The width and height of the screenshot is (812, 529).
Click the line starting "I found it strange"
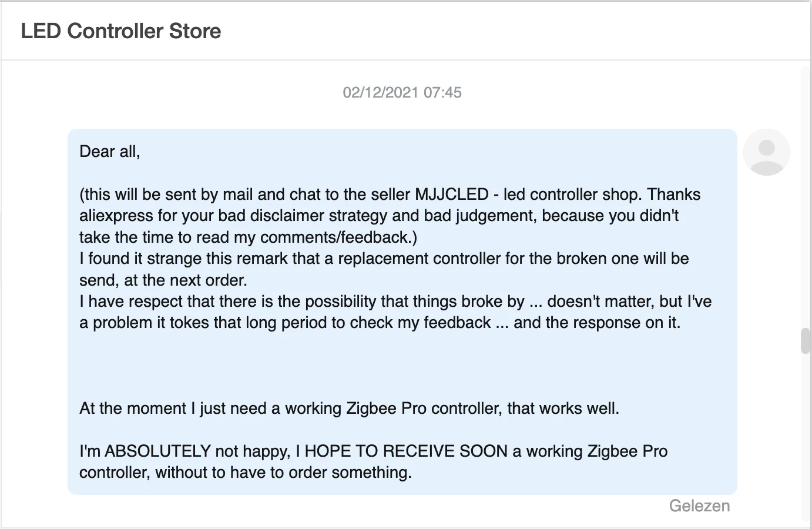[384, 259]
